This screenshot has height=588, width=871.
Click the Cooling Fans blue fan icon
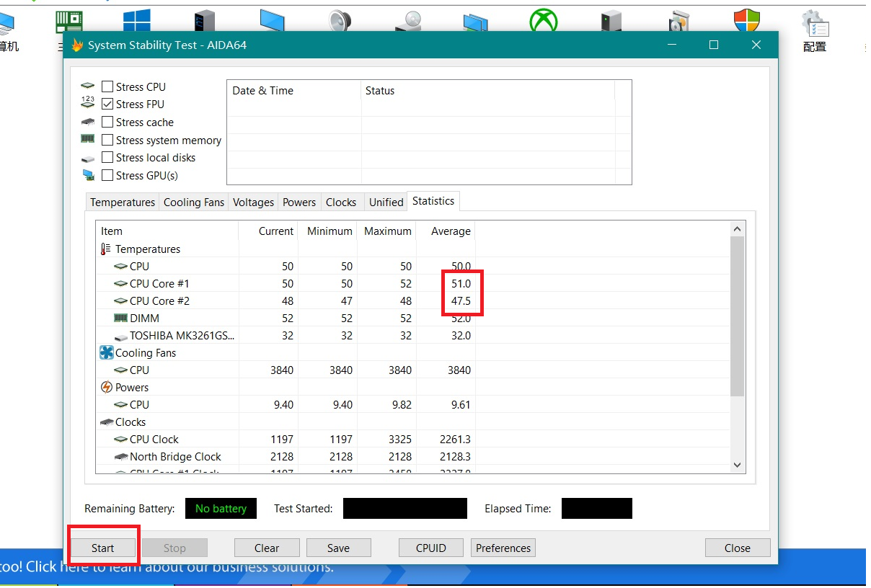point(106,353)
